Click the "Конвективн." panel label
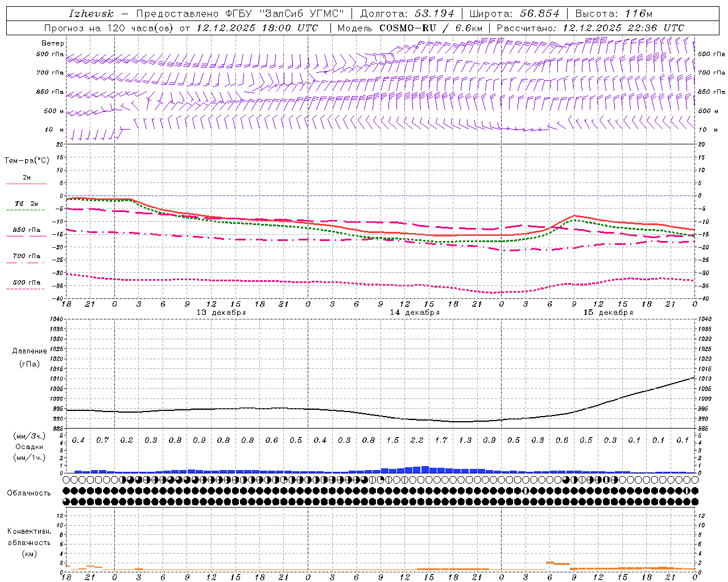The width and height of the screenshot is (728, 582). coord(29,531)
